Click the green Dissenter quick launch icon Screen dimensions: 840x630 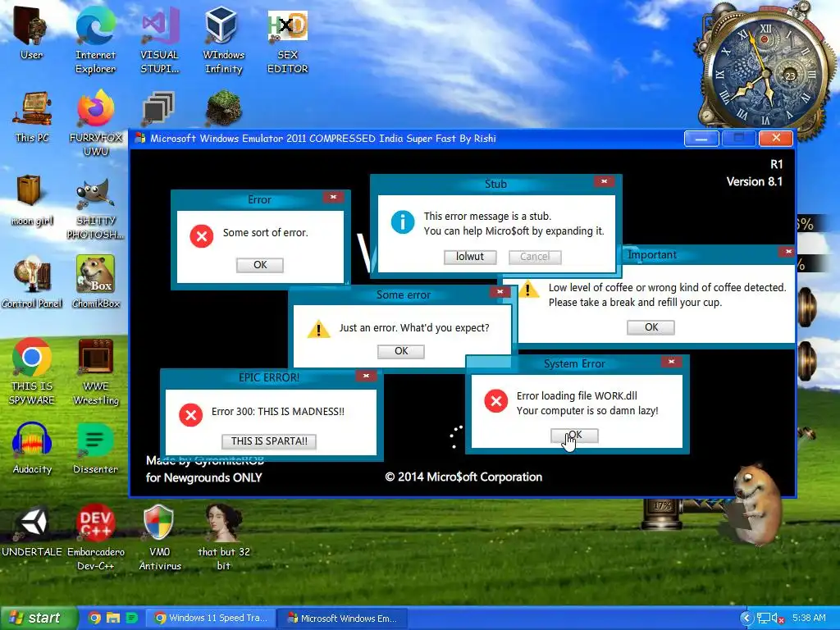(x=131, y=618)
